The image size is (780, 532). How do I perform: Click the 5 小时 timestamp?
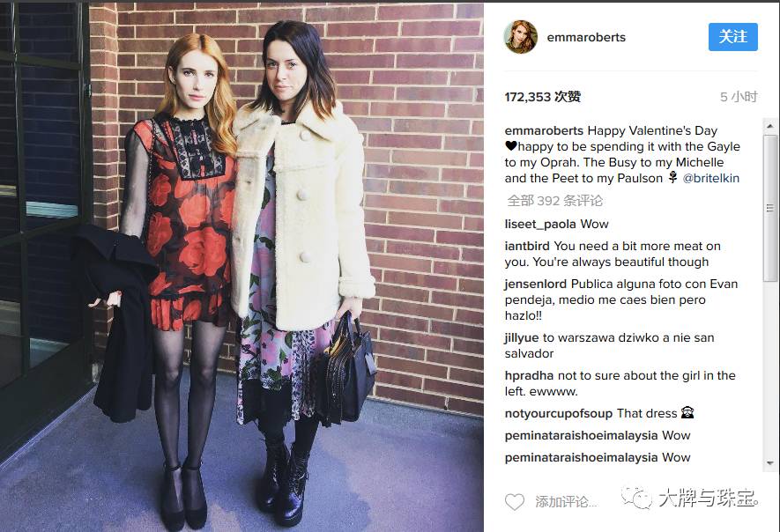pyautogui.click(x=739, y=97)
